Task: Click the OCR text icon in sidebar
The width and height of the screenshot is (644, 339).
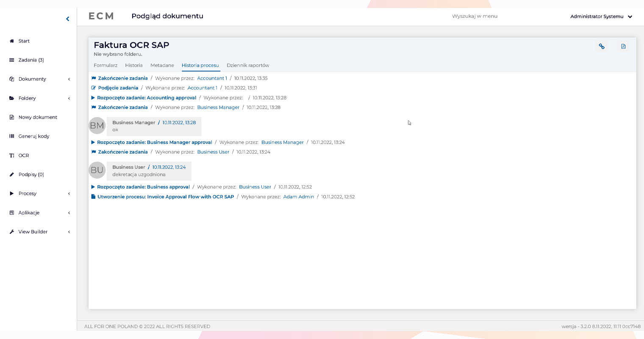Action: coord(12,156)
